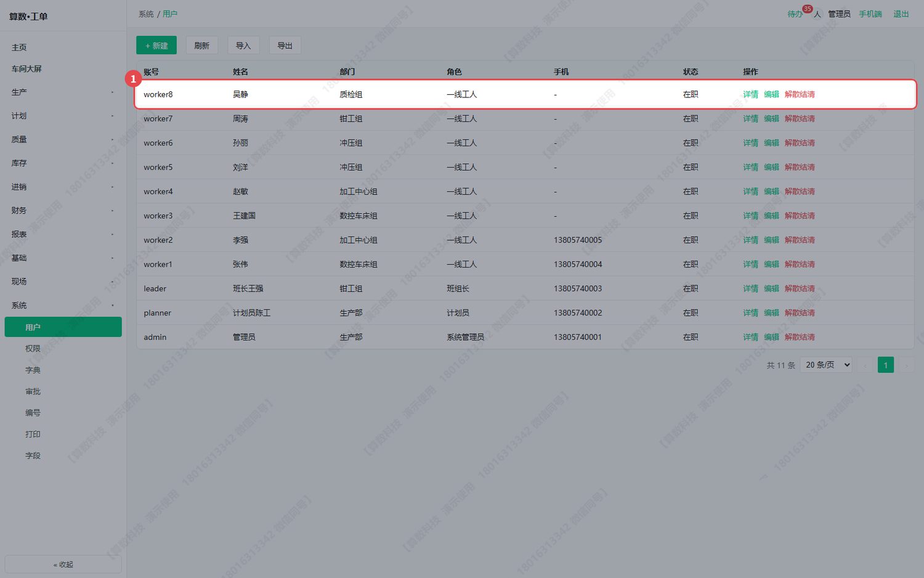Click the 新建 button
Screen dimensions: 924x578
tap(156, 46)
